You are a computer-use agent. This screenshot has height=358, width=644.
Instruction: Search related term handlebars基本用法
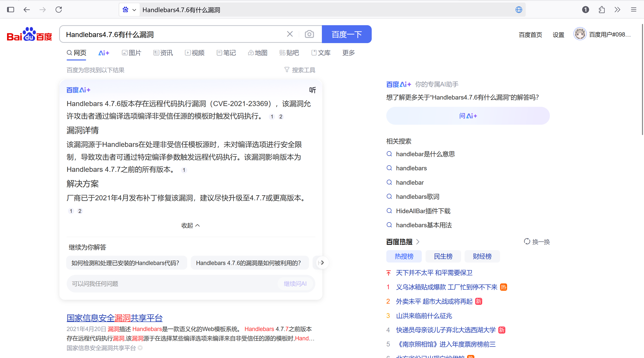[424, 225]
